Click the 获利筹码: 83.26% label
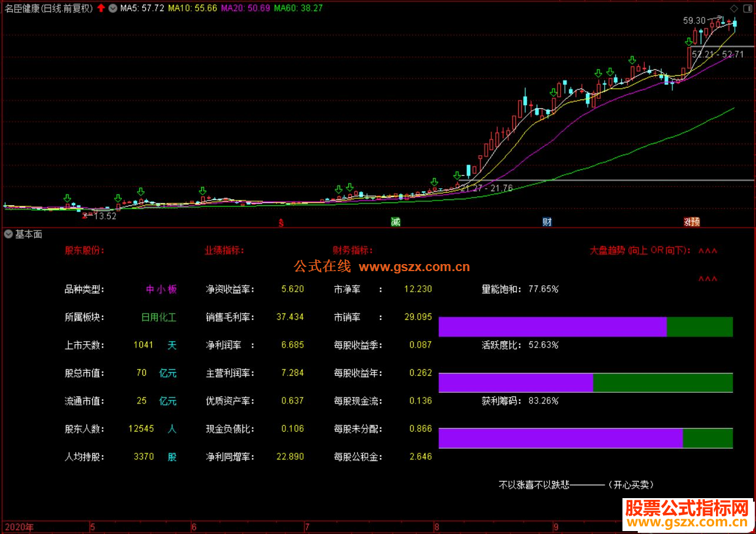Viewport: 756px width, 534px height. (520, 401)
